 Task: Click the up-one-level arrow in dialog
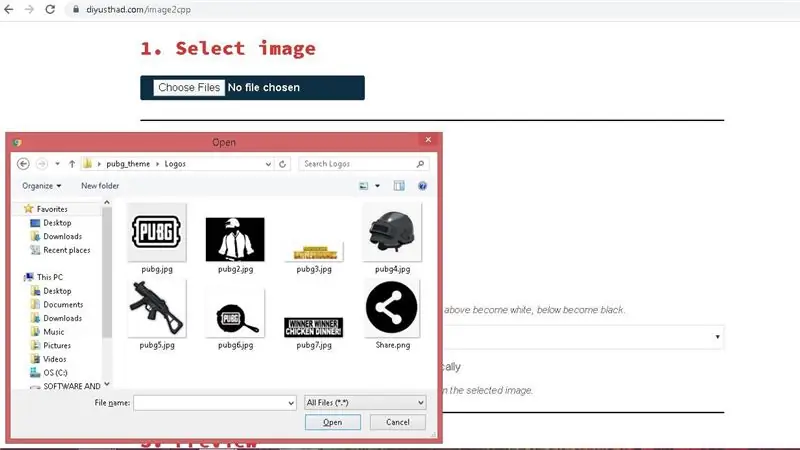72,164
